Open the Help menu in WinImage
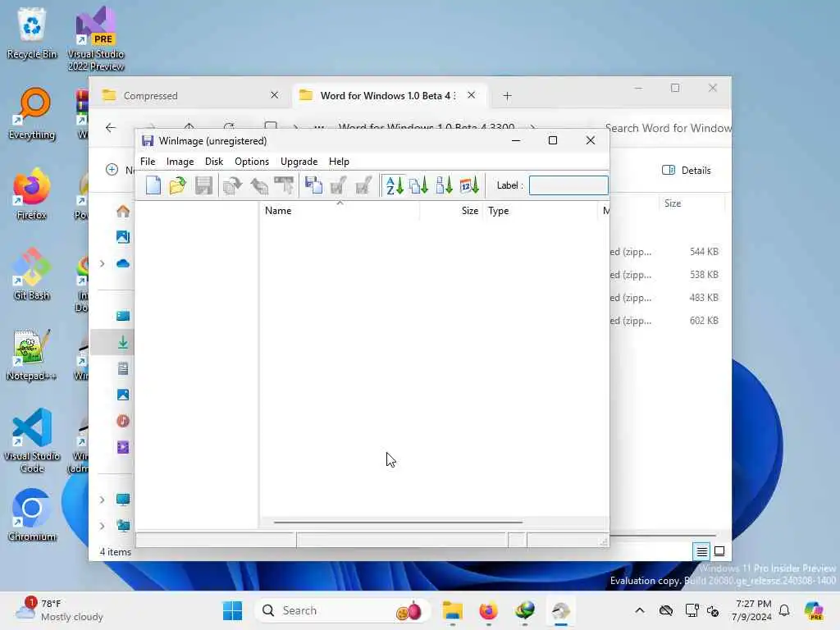Screen dimensions: 840x630 [339, 162]
